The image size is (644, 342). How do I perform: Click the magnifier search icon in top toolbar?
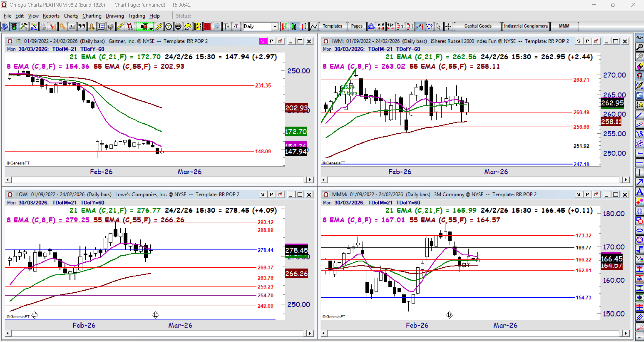click(217, 26)
